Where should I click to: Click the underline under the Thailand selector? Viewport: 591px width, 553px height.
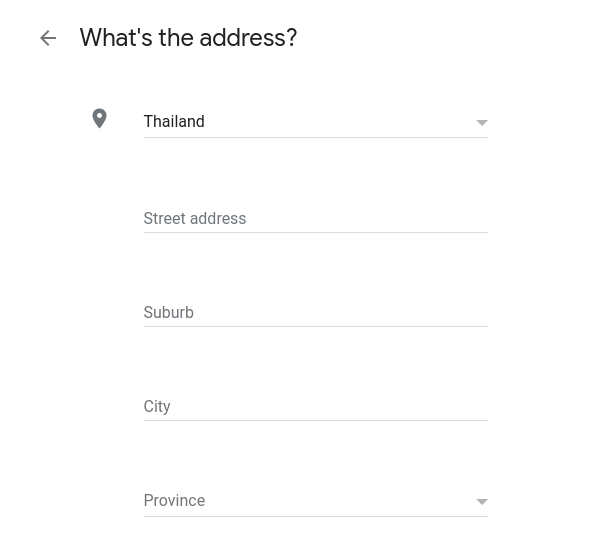[x=316, y=138]
